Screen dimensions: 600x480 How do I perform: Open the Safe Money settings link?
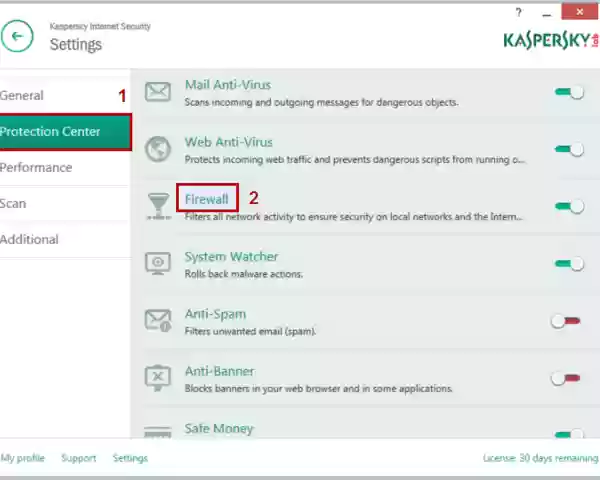tap(218, 428)
